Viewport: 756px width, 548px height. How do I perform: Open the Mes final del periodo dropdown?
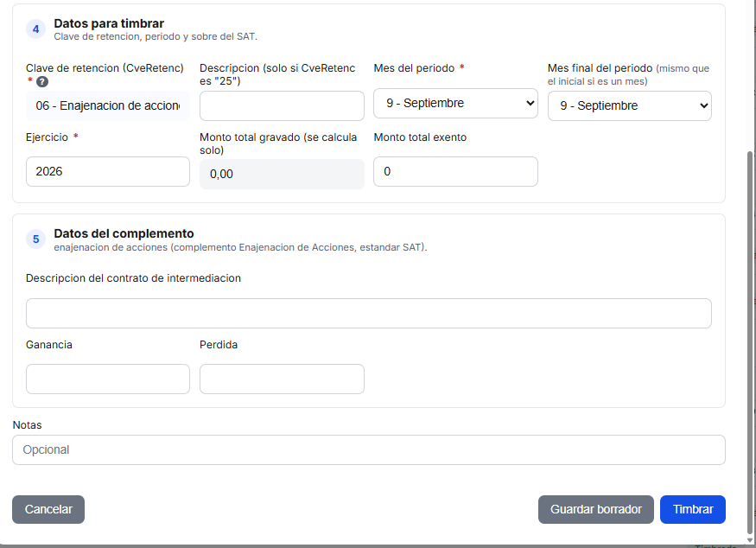coord(630,105)
